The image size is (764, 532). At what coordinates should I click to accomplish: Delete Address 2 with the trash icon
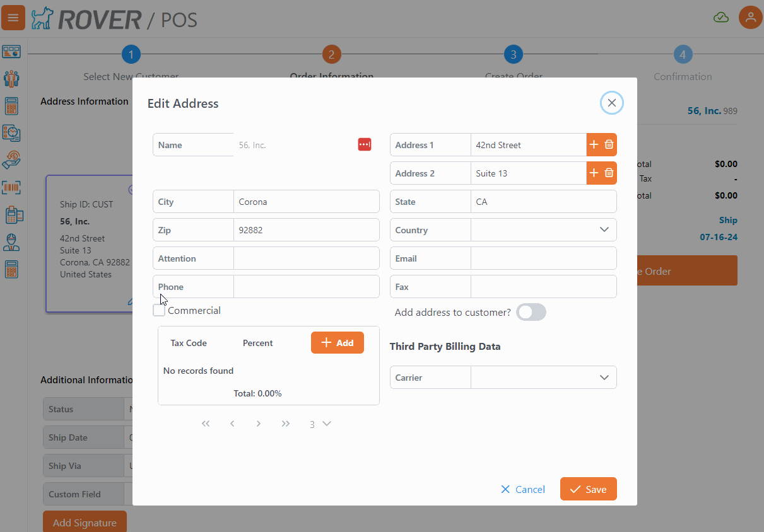(x=609, y=173)
